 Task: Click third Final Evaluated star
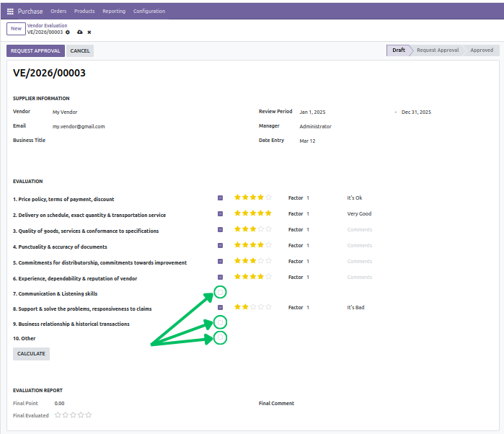tap(74, 415)
